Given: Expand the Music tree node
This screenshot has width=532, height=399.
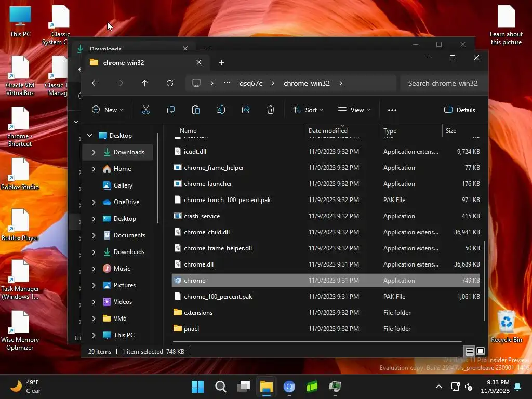Looking at the screenshot, I should [94, 269].
